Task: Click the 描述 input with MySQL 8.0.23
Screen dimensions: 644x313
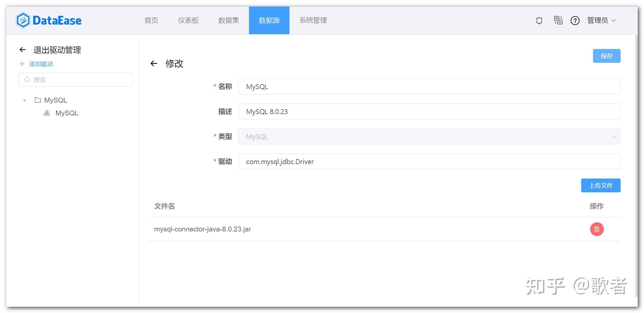Action: [x=429, y=111]
